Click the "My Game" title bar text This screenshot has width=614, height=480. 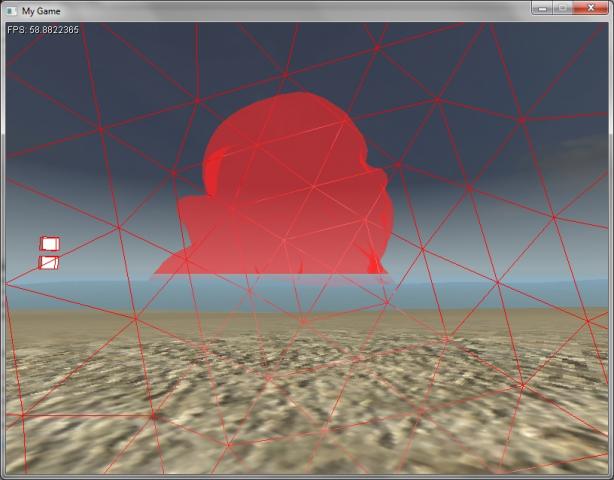click(x=41, y=9)
